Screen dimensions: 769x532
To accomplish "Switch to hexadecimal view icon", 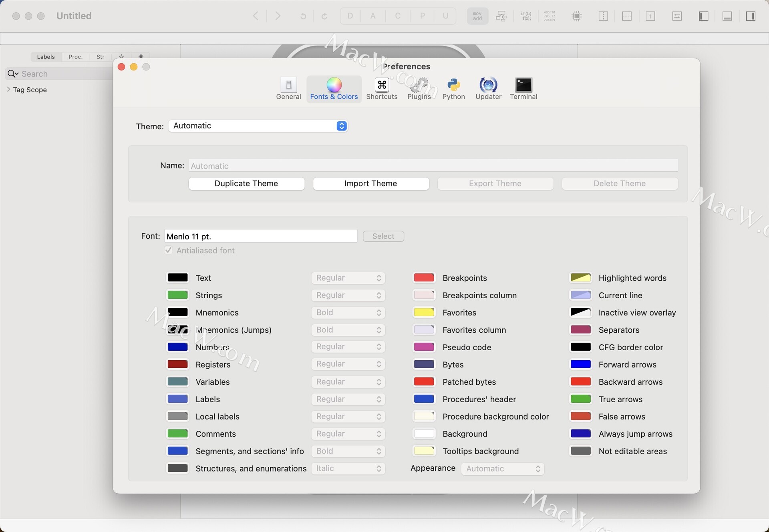I will coord(550,16).
